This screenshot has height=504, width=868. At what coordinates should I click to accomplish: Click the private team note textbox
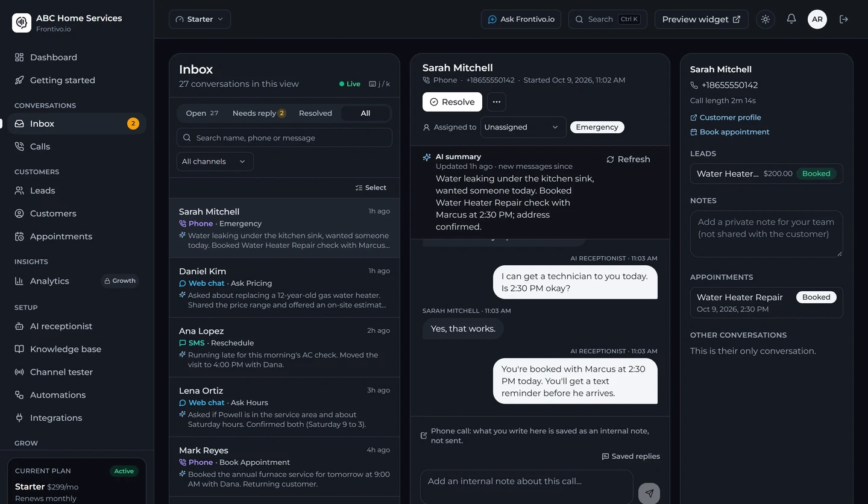click(x=766, y=234)
